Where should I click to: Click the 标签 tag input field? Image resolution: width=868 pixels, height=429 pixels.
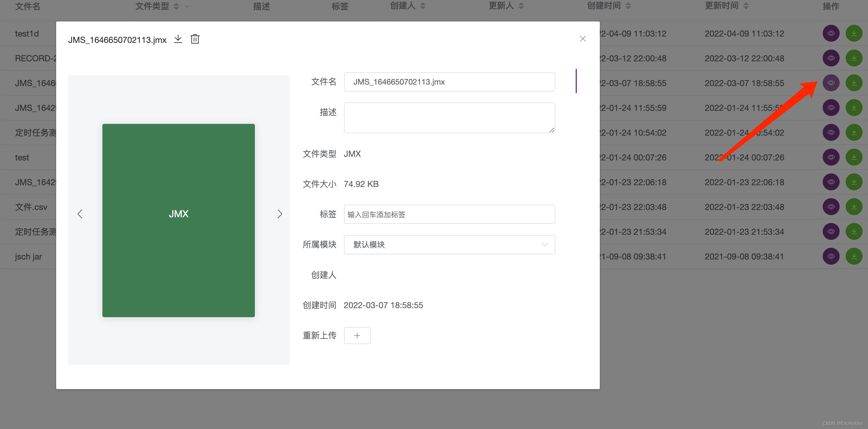tap(449, 214)
